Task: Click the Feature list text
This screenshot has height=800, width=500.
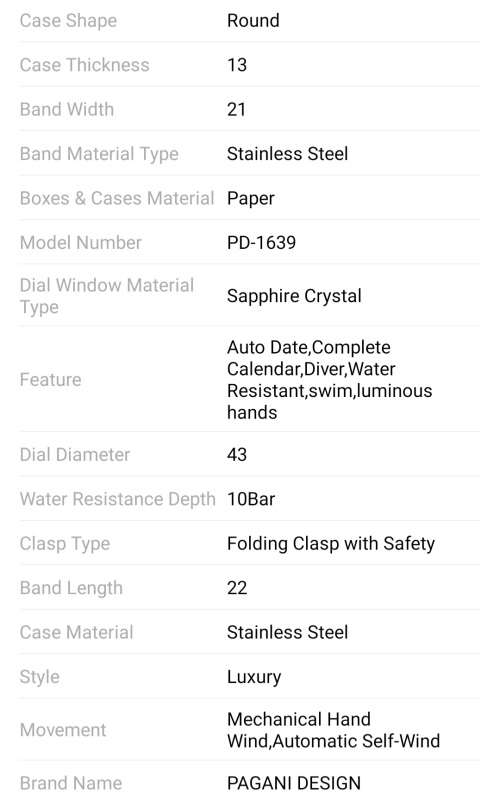Action: pyautogui.click(x=330, y=380)
